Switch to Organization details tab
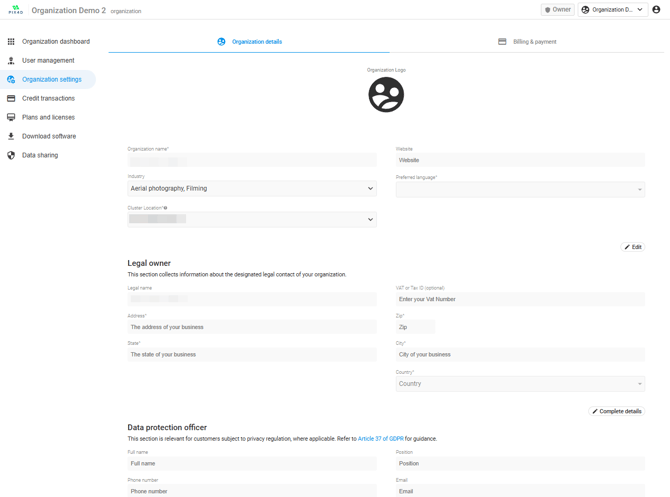 tap(249, 41)
